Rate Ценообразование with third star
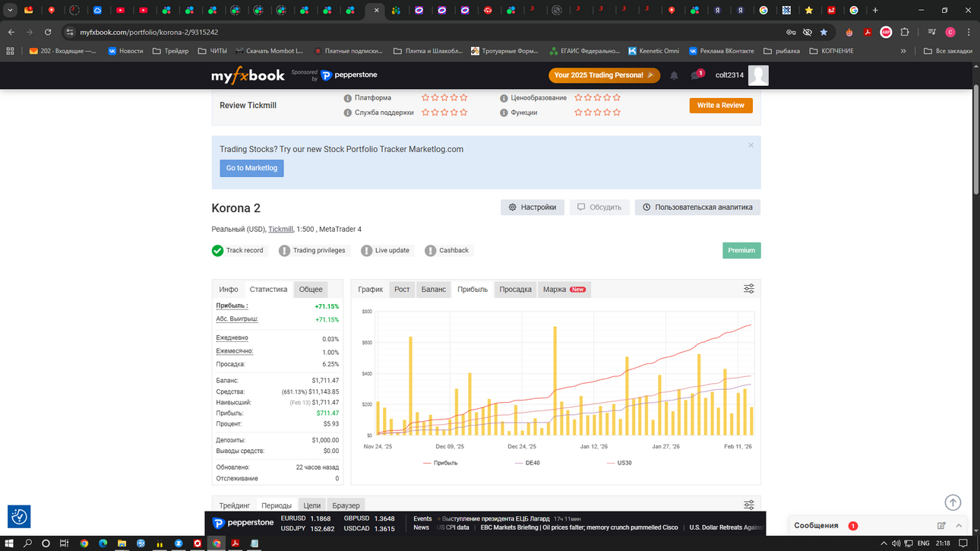 598,98
